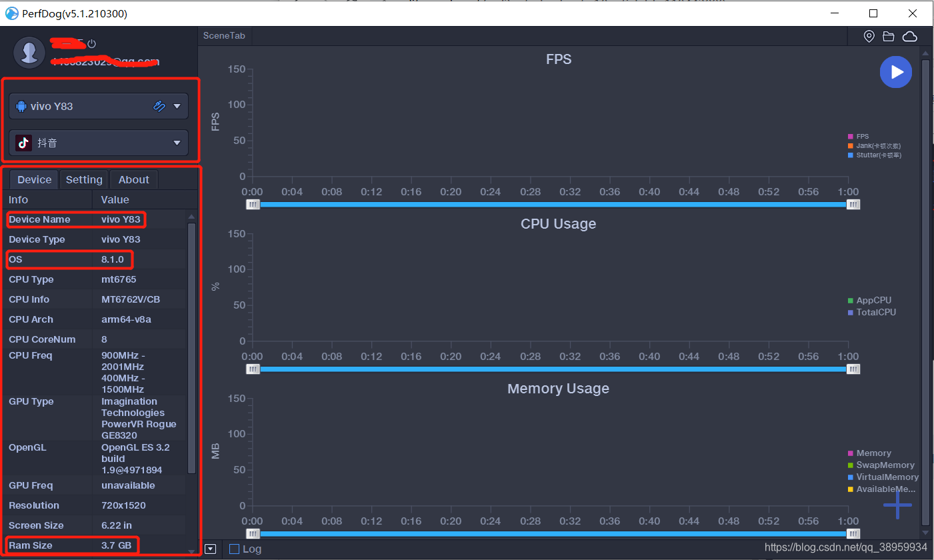
Task: Select the SceneTab tab
Action: point(224,35)
